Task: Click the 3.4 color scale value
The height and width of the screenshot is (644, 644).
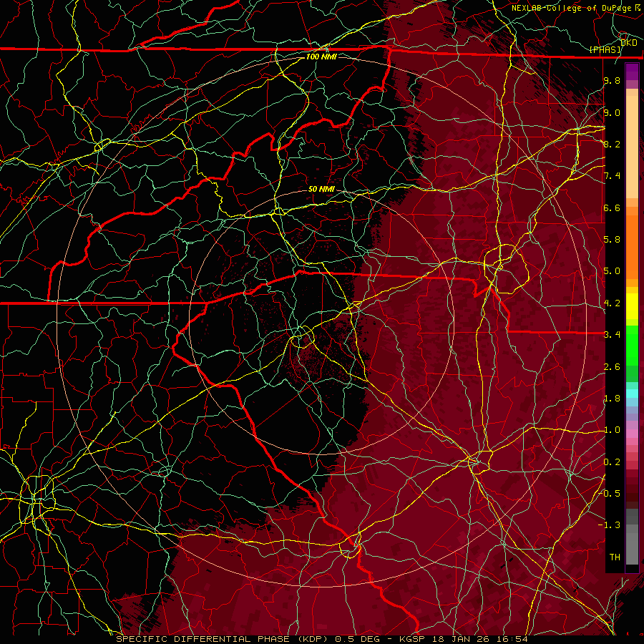Action: coord(612,335)
